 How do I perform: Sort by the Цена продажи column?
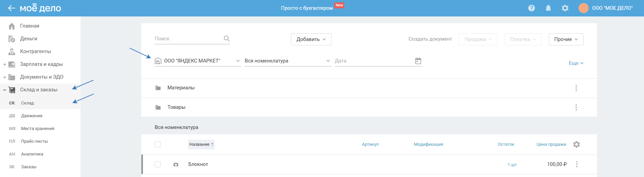coord(551,144)
